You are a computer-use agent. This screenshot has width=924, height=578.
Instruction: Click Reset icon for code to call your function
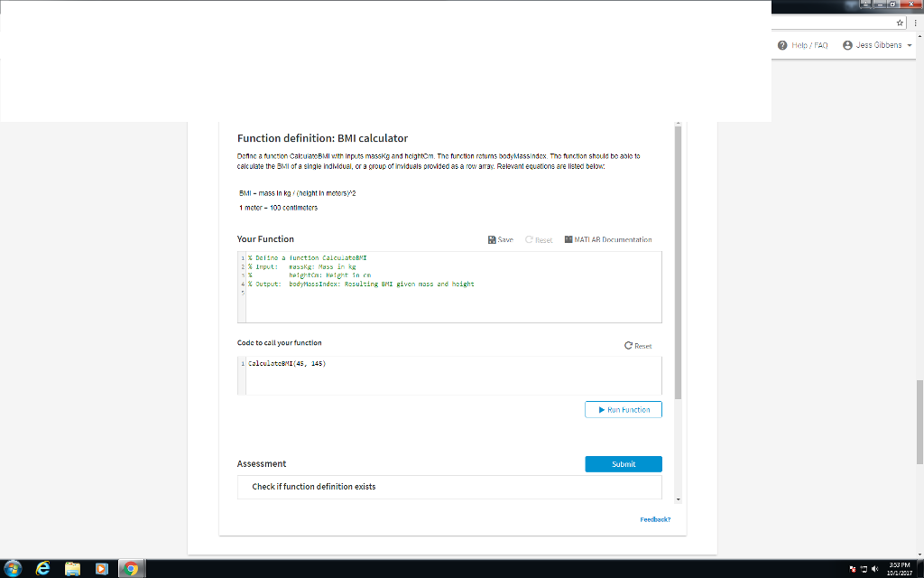click(628, 346)
